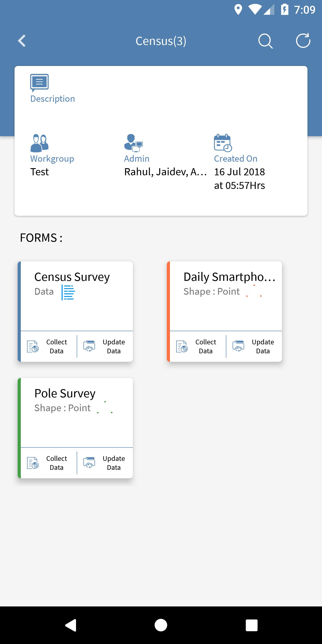Tap the Workgroup people icon

click(x=40, y=143)
